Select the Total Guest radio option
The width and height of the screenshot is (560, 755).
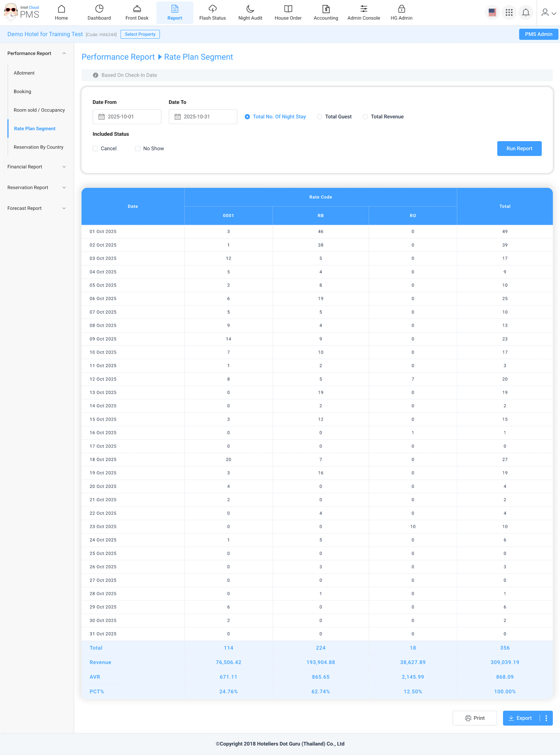coord(319,117)
